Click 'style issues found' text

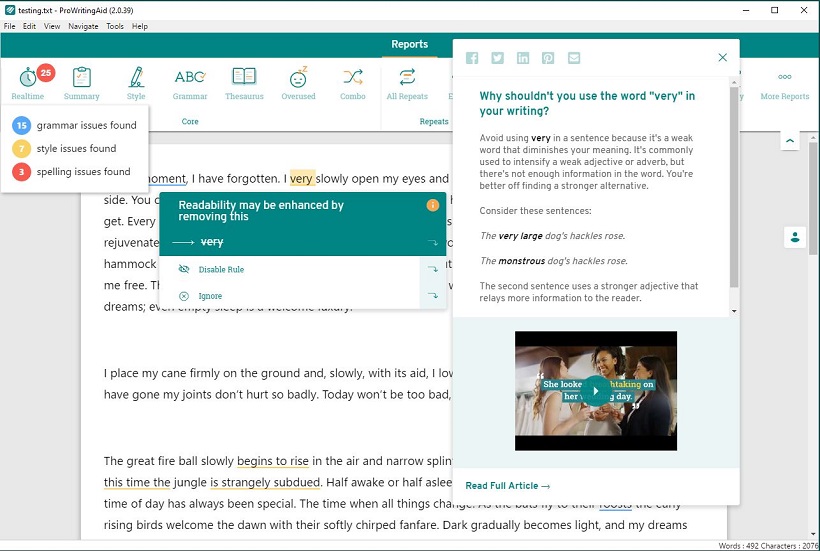click(x=76, y=148)
